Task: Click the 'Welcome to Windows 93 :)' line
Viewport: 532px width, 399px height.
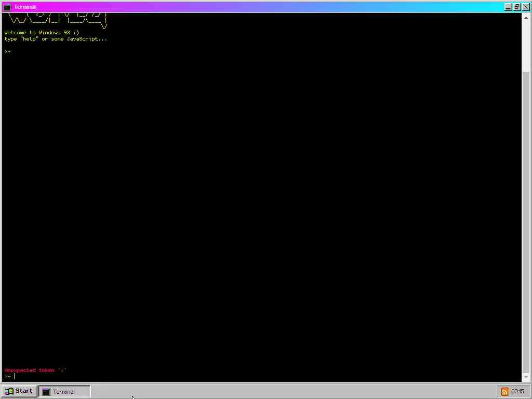Action: (x=42, y=33)
